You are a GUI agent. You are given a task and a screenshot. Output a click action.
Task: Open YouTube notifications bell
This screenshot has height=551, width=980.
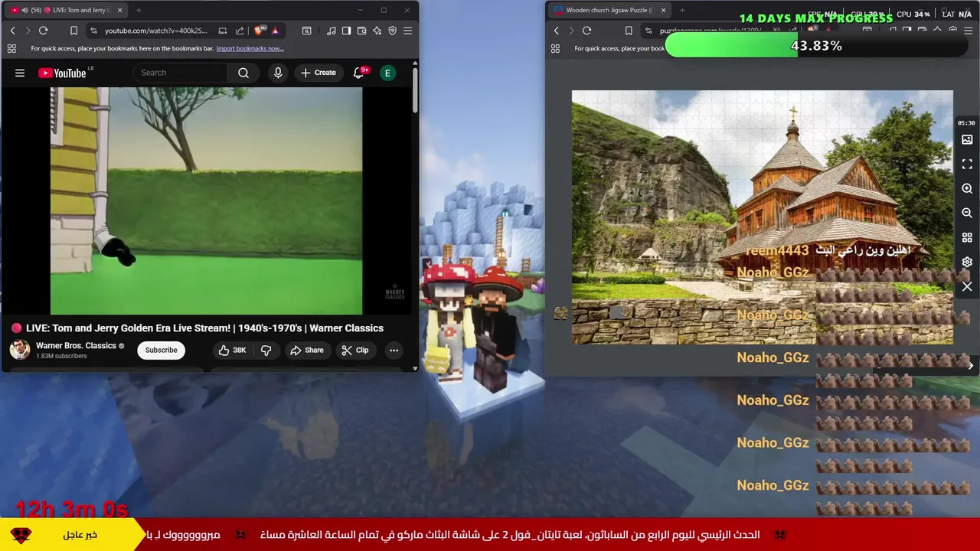click(358, 73)
